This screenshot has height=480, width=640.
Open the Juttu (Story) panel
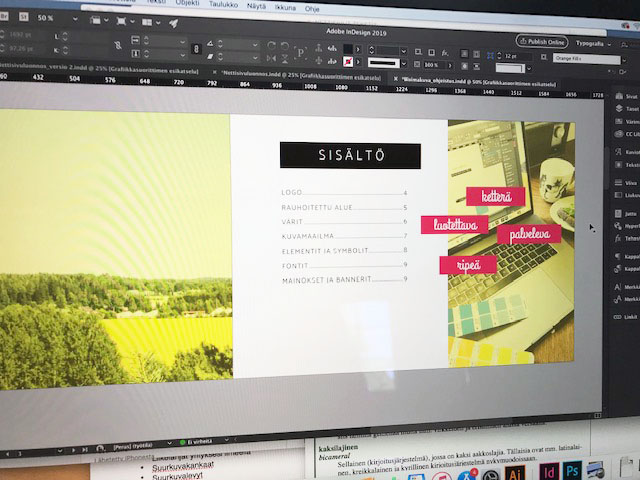[627, 213]
